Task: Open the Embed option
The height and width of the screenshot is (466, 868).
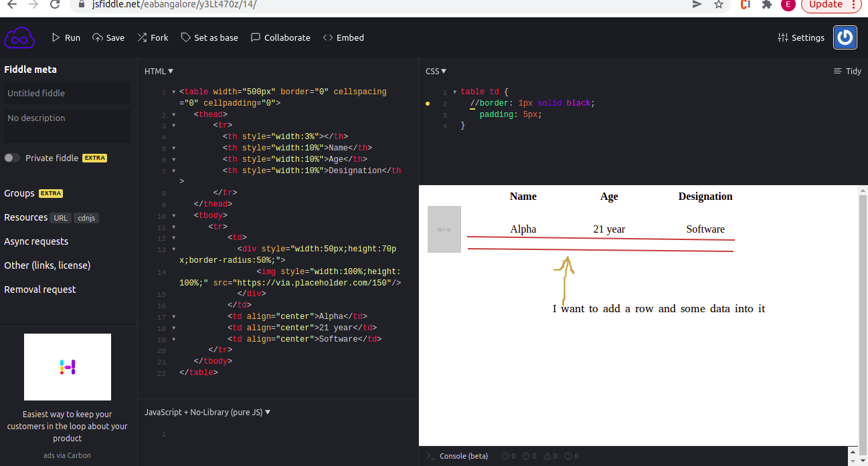Action: (x=343, y=37)
